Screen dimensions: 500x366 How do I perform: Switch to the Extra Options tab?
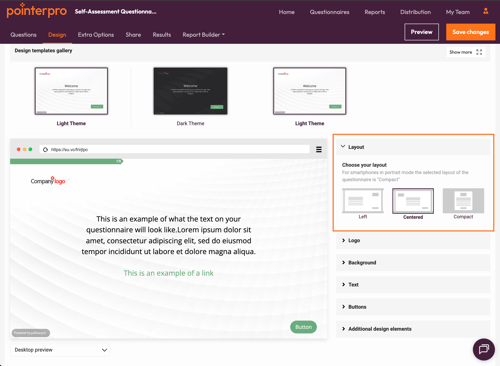click(96, 35)
